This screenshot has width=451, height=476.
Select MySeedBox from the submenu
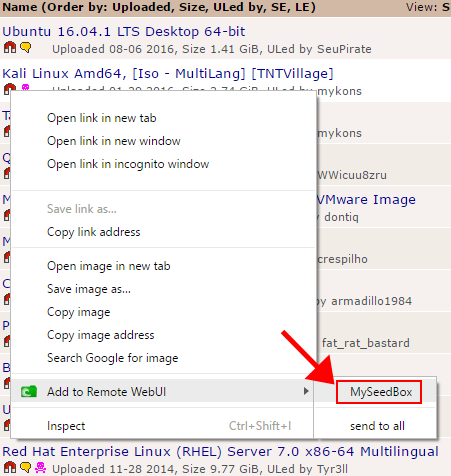[x=381, y=392]
